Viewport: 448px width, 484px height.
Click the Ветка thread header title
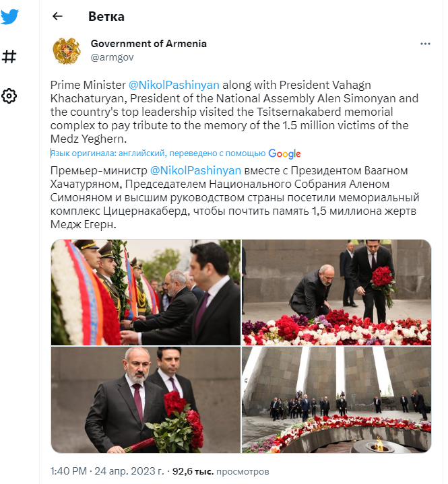point(106,17)
